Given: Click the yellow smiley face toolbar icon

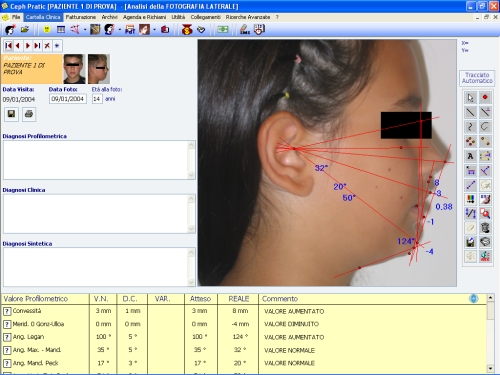Looking at the screenshot, I should (x=47, y=30).
